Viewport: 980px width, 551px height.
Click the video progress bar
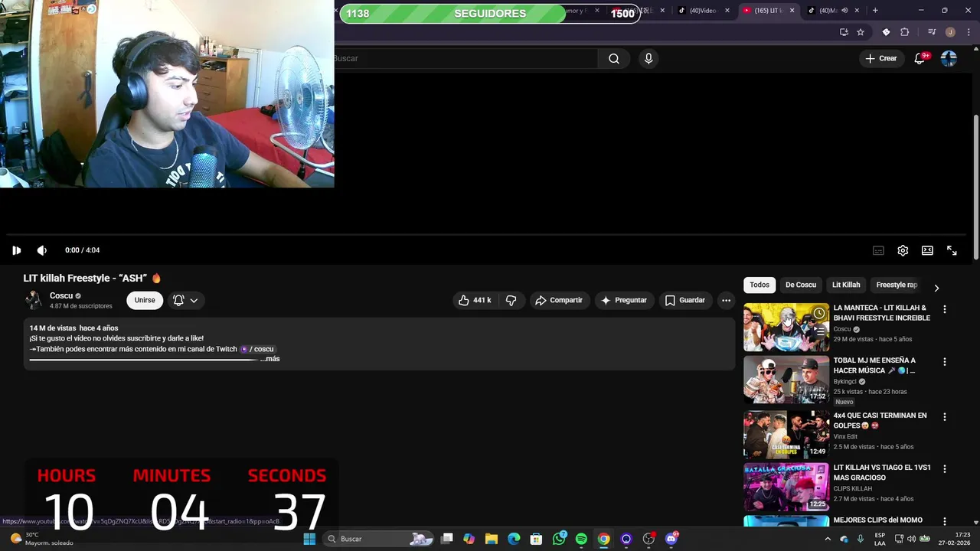(x=486, y=235)
